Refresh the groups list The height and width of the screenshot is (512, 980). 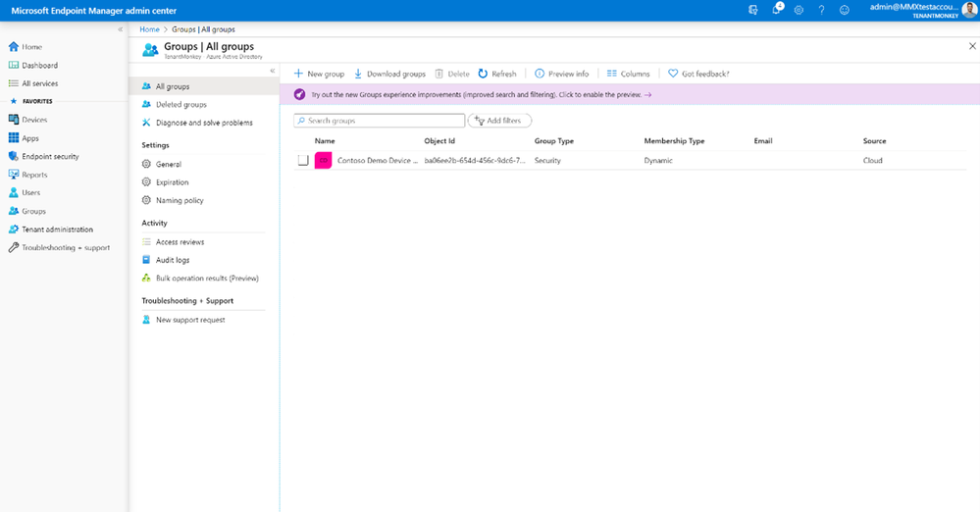[x=497, y=74]
